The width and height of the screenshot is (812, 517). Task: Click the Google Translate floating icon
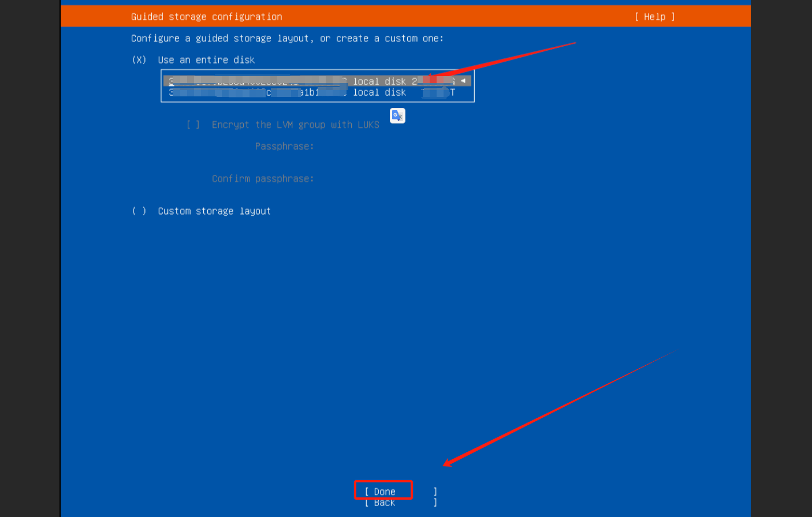coord(397,115)
